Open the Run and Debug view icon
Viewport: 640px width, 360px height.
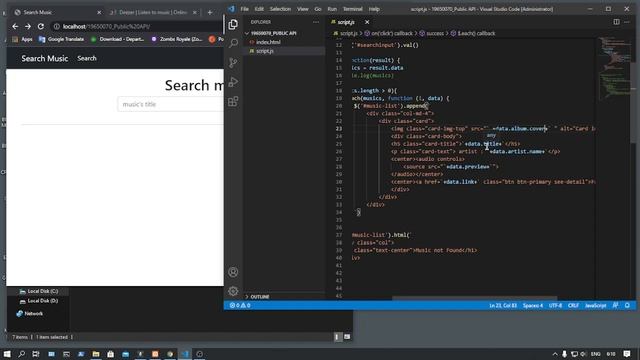point(233,82)
